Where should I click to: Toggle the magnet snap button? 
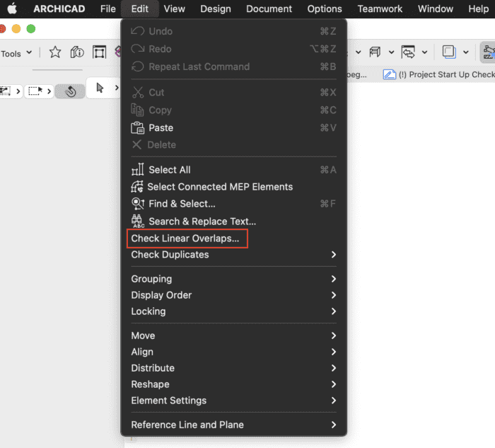70,91
